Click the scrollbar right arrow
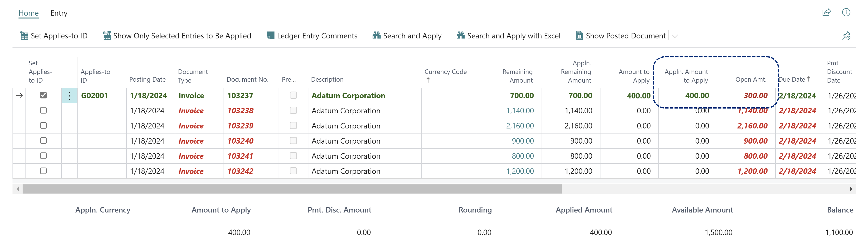The height and width of the screenshot is (243, 868). click(851, 189)
